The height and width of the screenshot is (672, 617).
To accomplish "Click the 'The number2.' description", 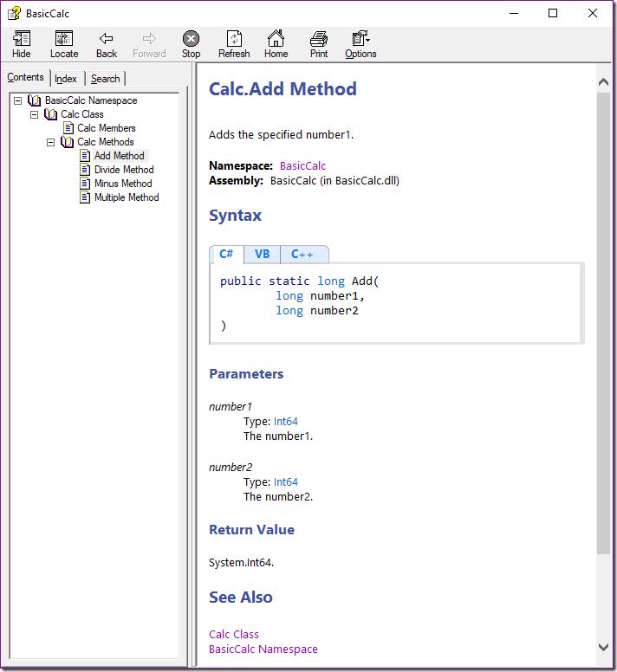I will click(x=278, y=497).
